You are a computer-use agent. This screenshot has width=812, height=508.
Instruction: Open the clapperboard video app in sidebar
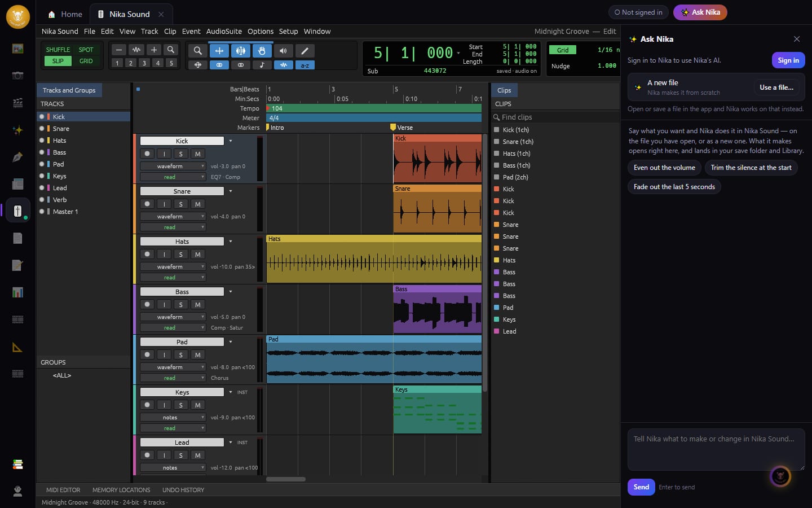[17, 103]
